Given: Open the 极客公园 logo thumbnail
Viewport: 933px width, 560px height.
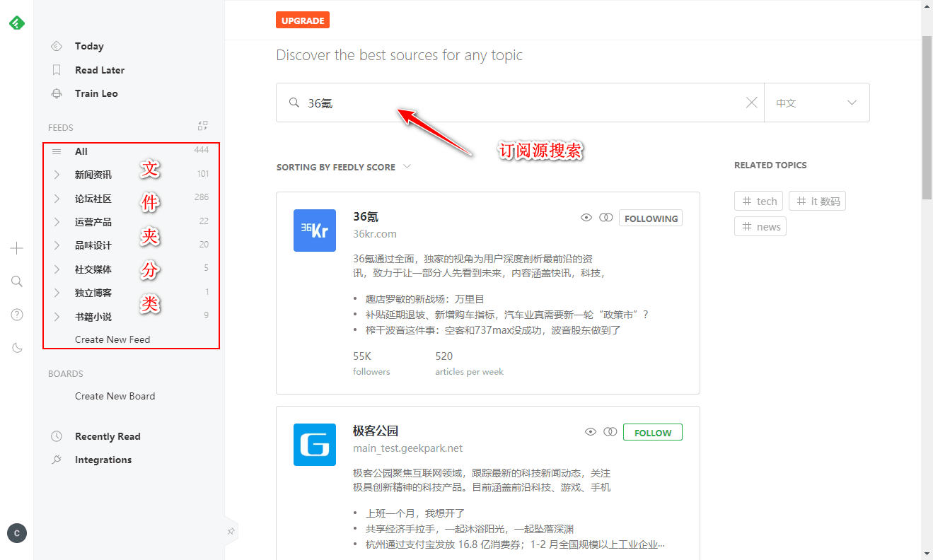Looking at the screenshot, I should pos(315,445).
